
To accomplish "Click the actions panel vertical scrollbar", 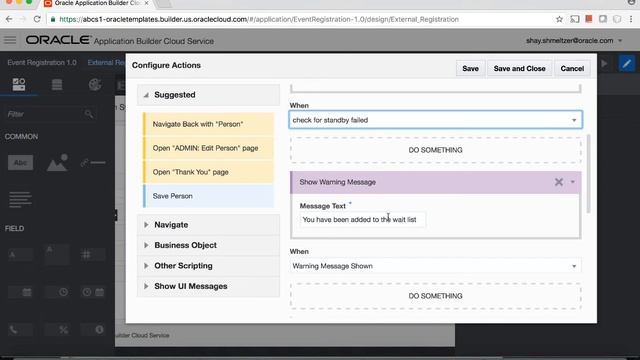I will (x=588, y=173).
